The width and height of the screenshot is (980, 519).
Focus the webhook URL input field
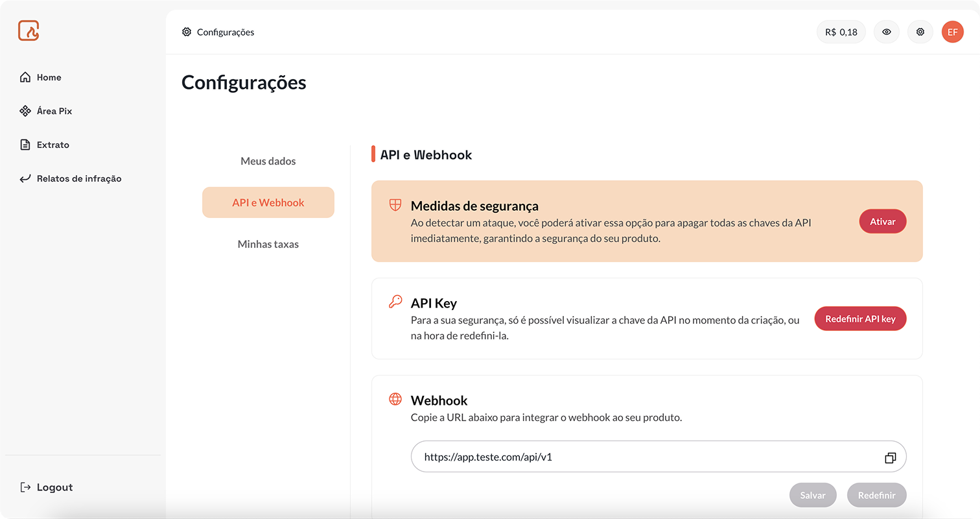point(659,457)
